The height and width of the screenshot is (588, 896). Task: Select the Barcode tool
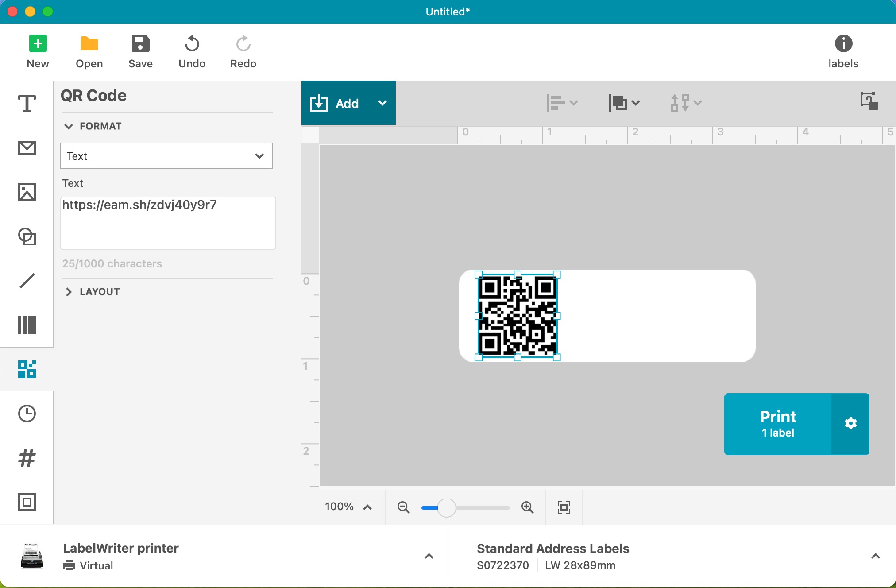[27, 325]
